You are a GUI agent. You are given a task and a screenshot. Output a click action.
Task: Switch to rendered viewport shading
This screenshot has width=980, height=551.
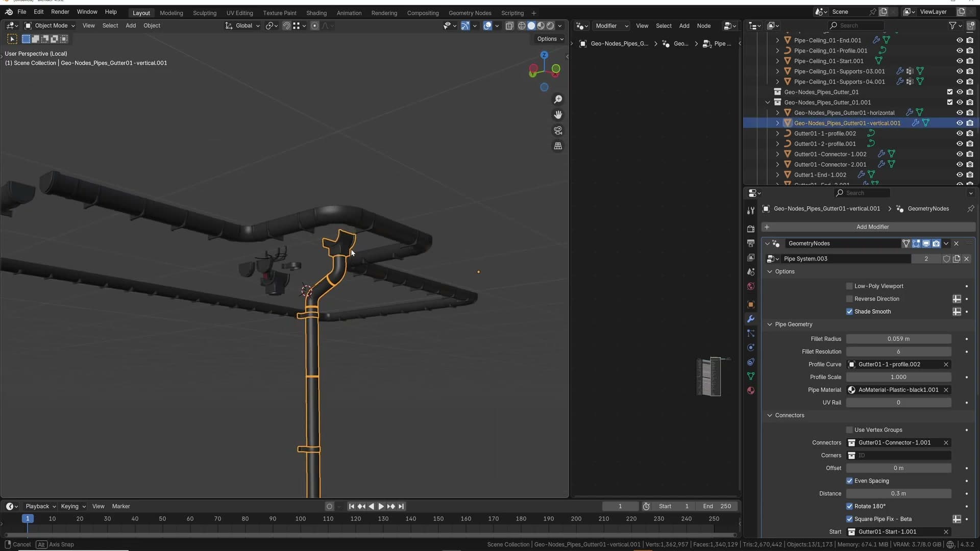[x=550, y=26]
